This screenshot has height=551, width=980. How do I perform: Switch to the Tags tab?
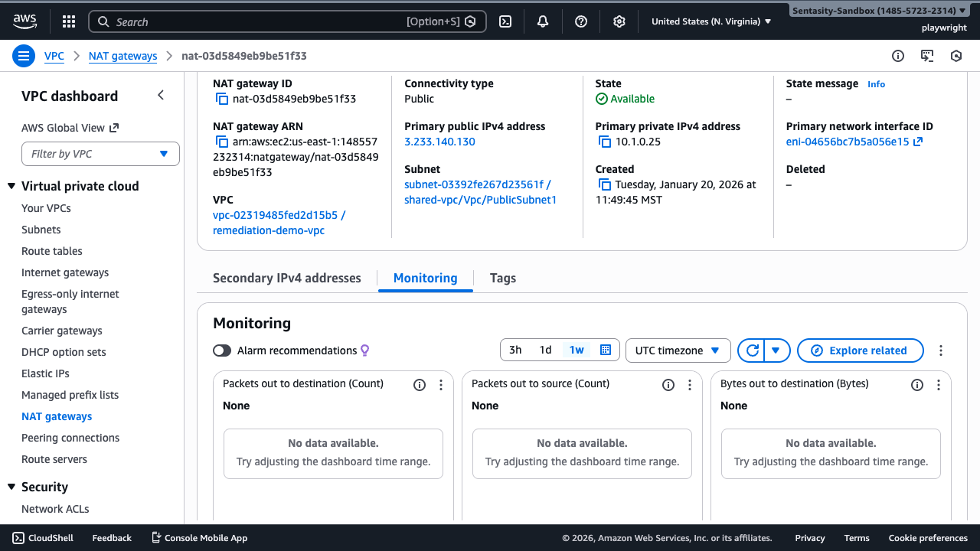(502, 278)
